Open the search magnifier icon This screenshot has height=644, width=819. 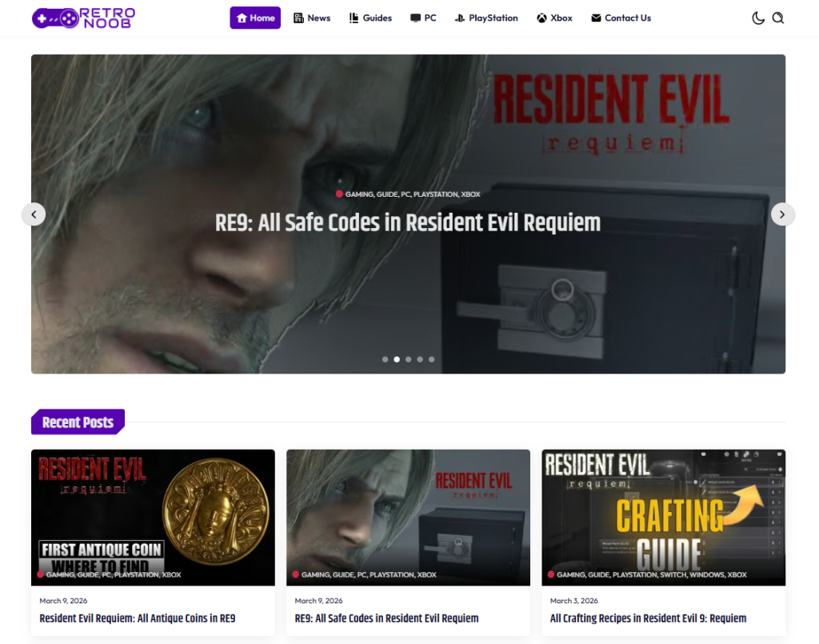tap(777, 18)
